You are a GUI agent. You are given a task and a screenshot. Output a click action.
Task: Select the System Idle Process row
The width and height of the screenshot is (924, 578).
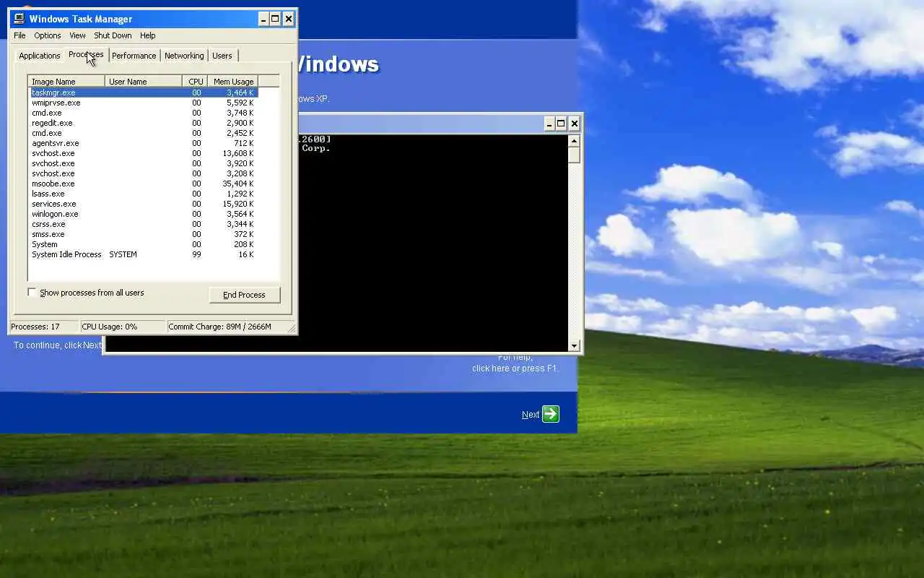143,254
